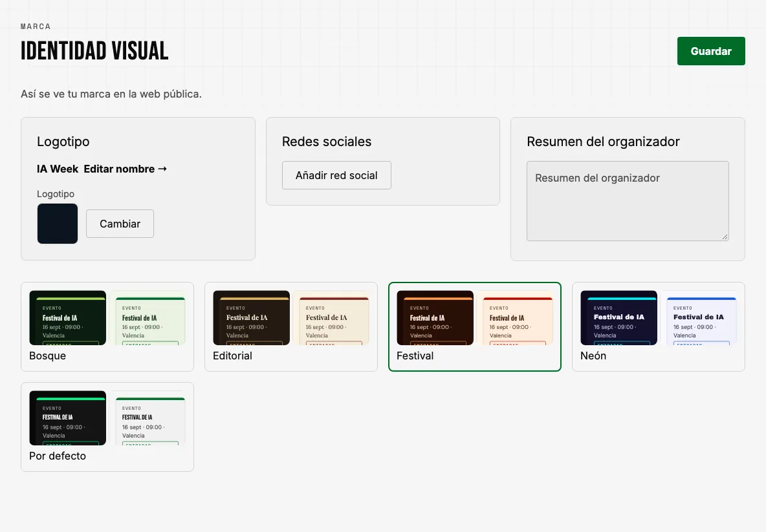Viewport: 766px width, 532px height.
Task: Click the dark Neón preview thumbnail
Action: point(618,318)
